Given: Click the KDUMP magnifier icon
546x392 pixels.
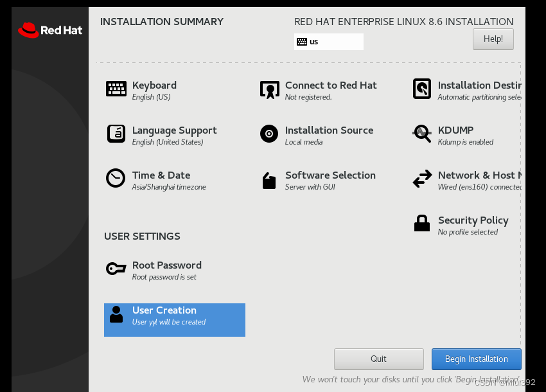Looking at the screenshot, I should 422,134.
